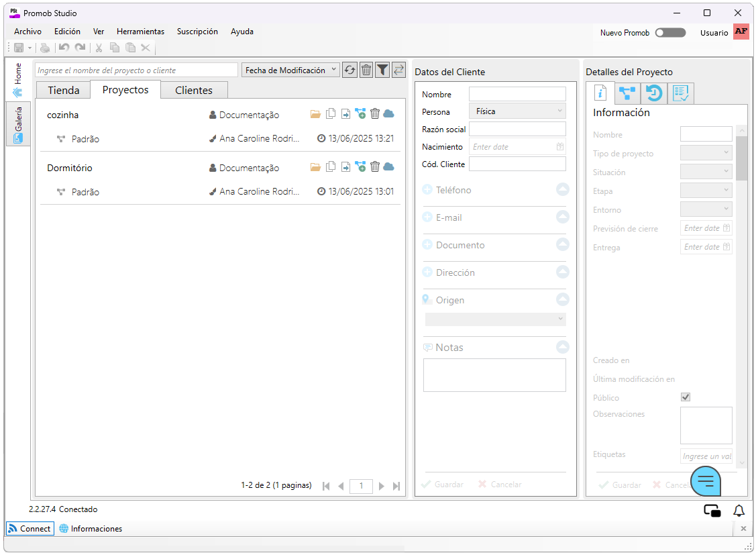Open the Origen dropdown list
Image resolution: width=756 pixels, height=553 pixels.
(x=495, y=319)
